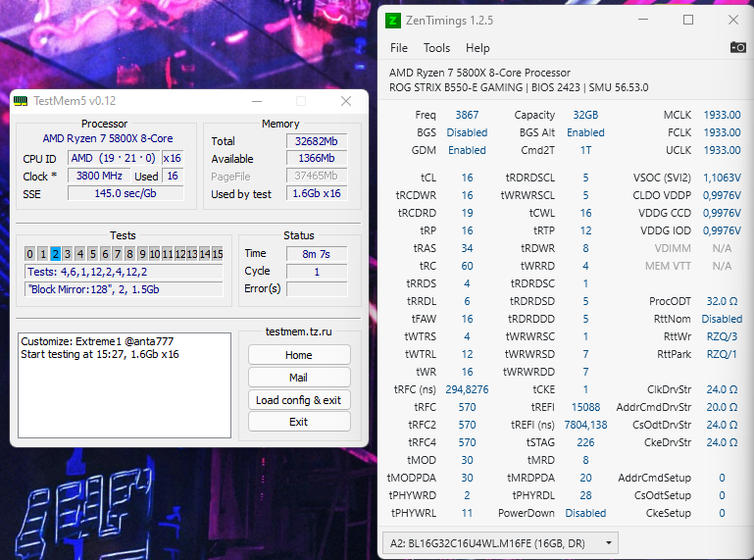Image resolution: width=754 pixels, height=560 pixels.
Task: Click the tPHYRDL value 28
Action: [585, 495]
